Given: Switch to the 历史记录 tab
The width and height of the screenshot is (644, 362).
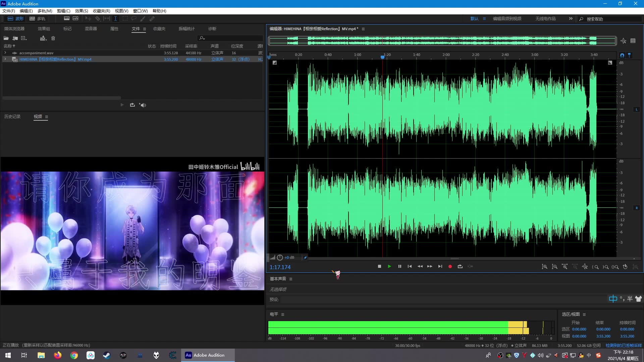Looking at the screenshot, I should pyautogui.click(x=12, y=117).
